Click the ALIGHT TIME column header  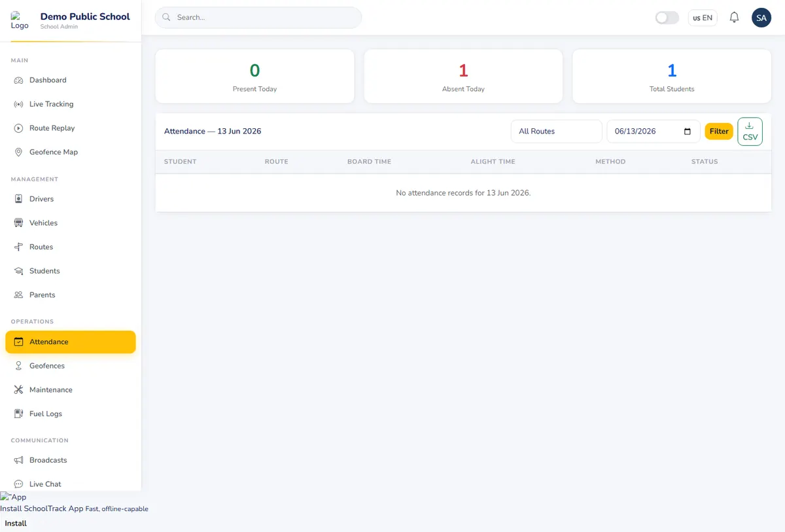tap(493, 162)
